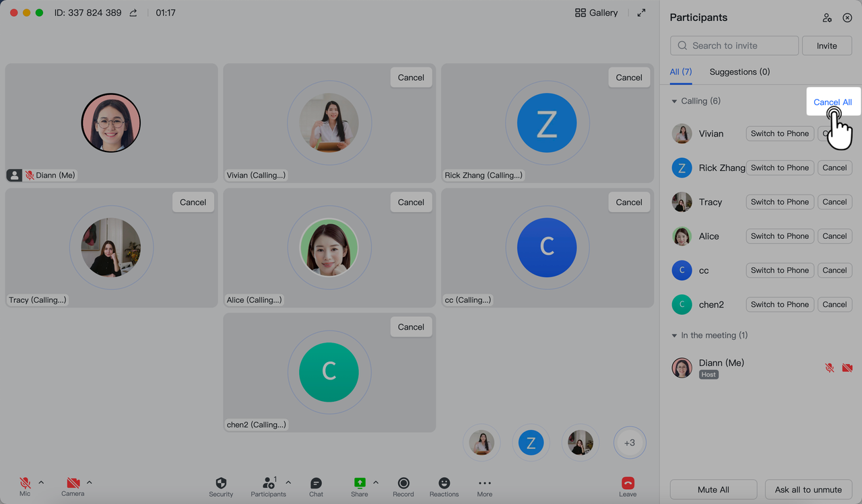Open the arrow menu next to Mic
Image resolution: width=862 pixels, height=504 pixels.
[41, 482]
